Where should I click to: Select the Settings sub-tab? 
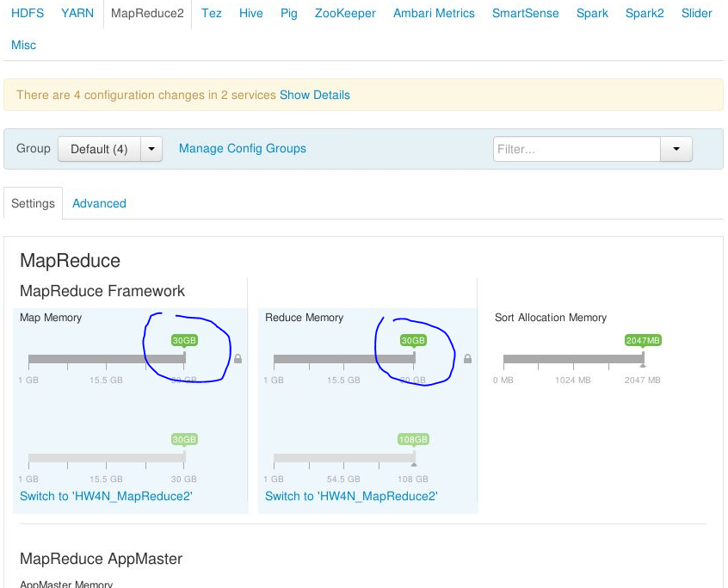(x=33, y=203)
